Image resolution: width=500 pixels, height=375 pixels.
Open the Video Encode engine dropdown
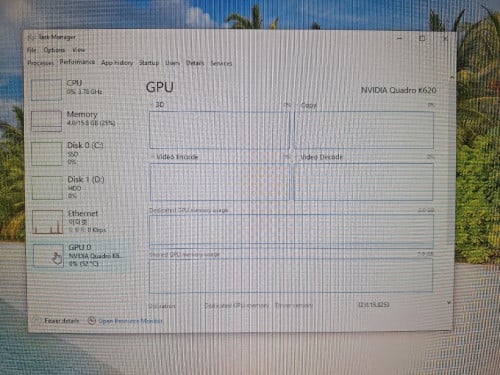click(174, 157)
